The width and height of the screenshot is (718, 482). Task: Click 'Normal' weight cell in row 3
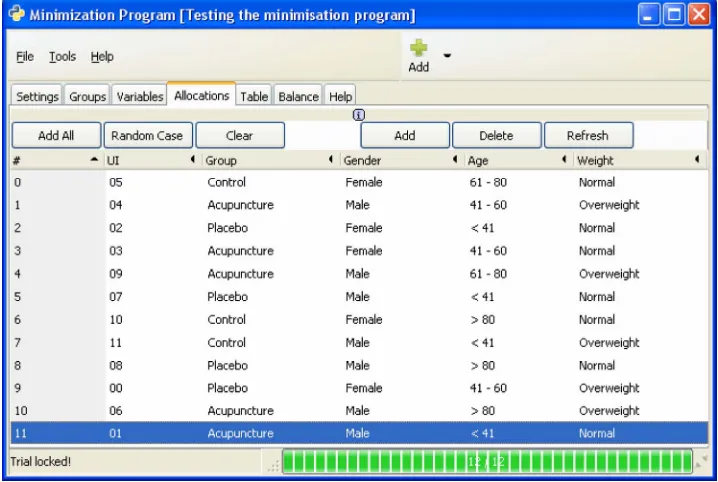click(x=597, y=250)
